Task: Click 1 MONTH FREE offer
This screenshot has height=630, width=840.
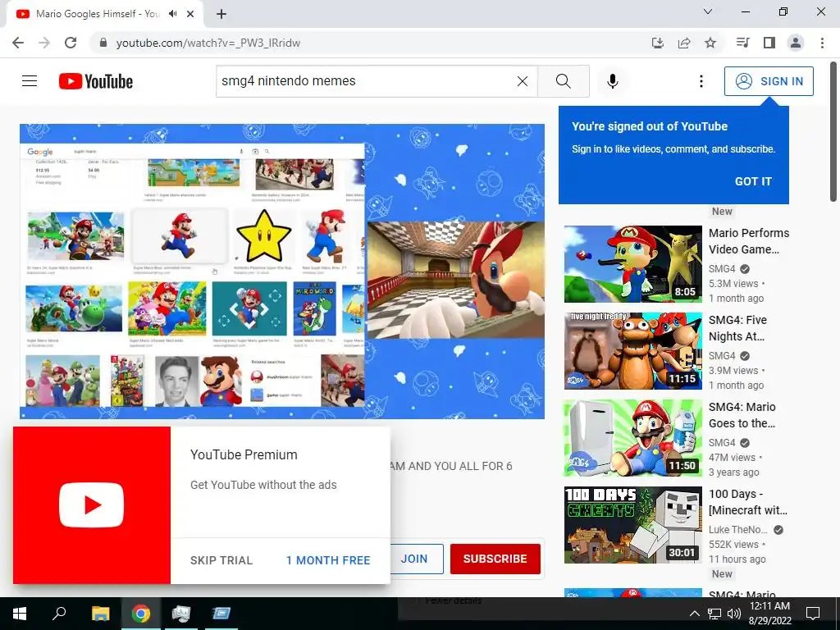Action: click(328, 560)
